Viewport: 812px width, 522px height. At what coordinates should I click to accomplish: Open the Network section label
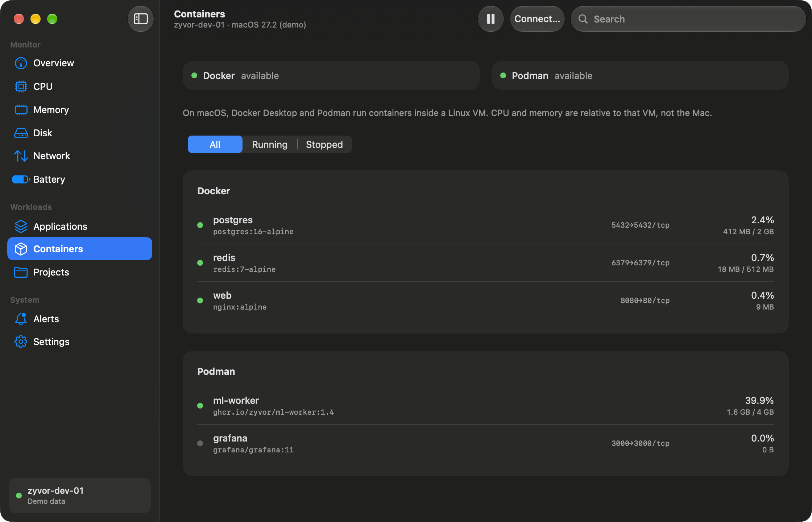pos(52,156)
